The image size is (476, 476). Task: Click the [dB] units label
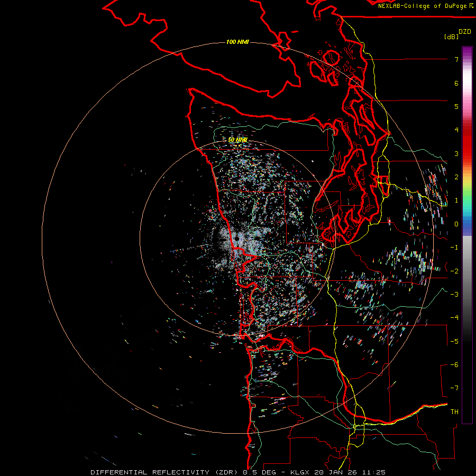coord(452,37)
